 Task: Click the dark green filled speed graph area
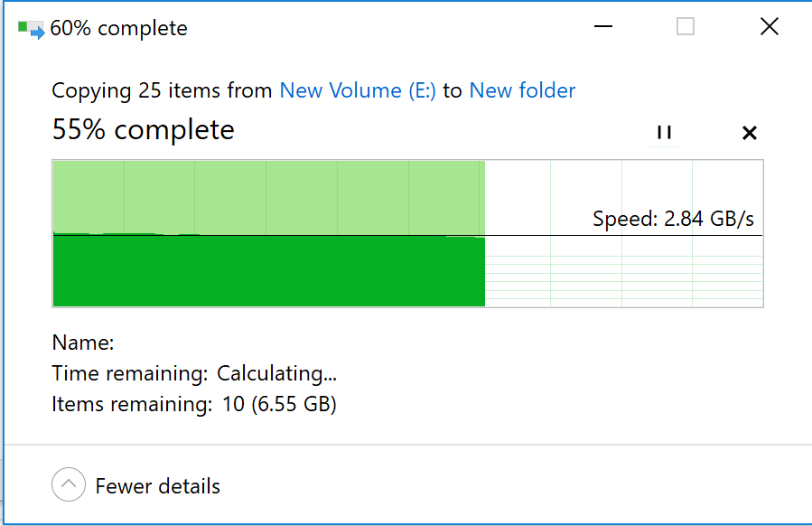[x=269, y=271]
